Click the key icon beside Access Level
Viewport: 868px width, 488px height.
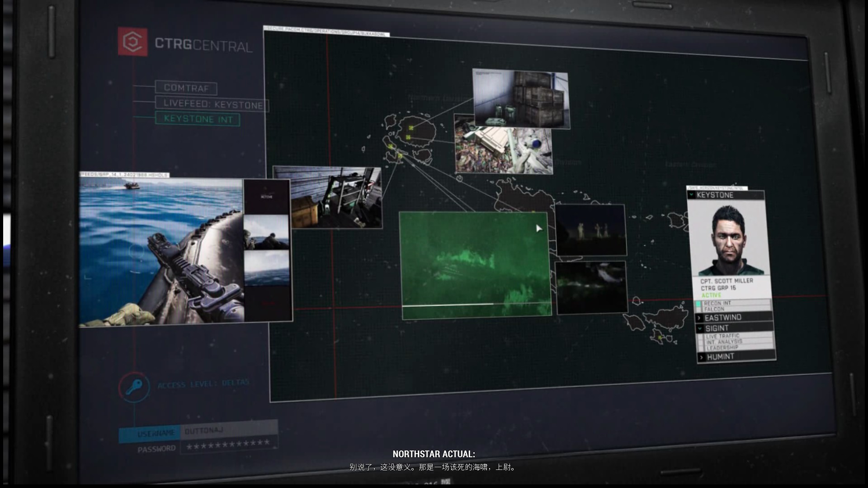134,387
